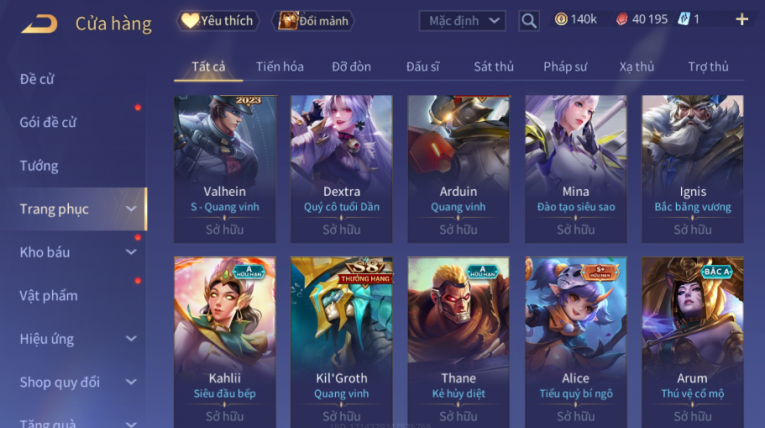Open Đổi mảnh chest exchange
This screenshot has height=428, width=765.
coord(313,20)
